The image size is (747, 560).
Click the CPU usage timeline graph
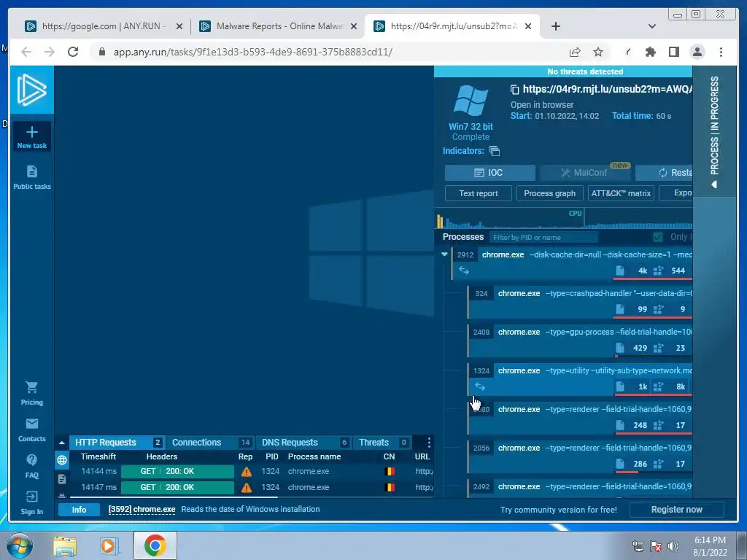coord(564,219)
